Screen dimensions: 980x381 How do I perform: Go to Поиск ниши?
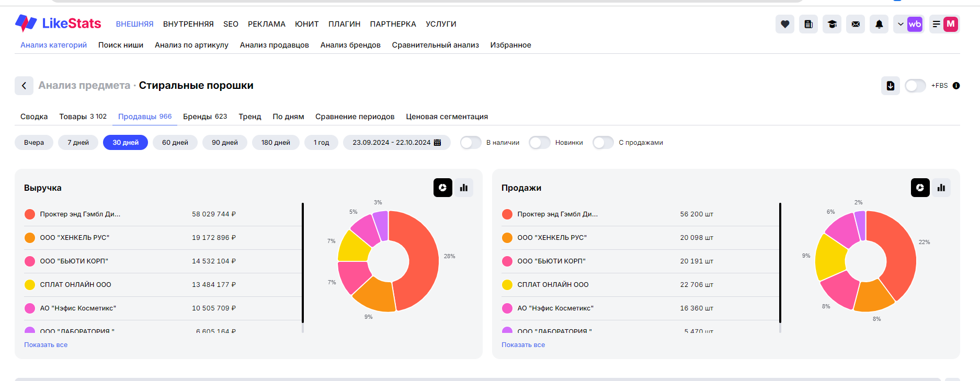point(121,45)
